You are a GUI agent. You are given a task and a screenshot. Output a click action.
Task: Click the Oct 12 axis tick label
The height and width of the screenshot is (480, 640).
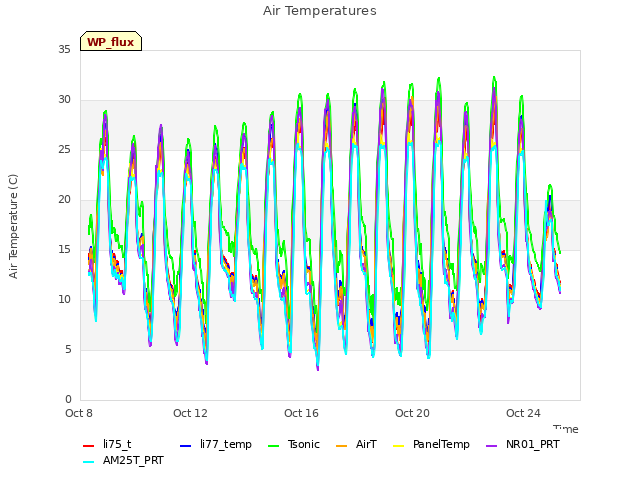coord(190,413)
